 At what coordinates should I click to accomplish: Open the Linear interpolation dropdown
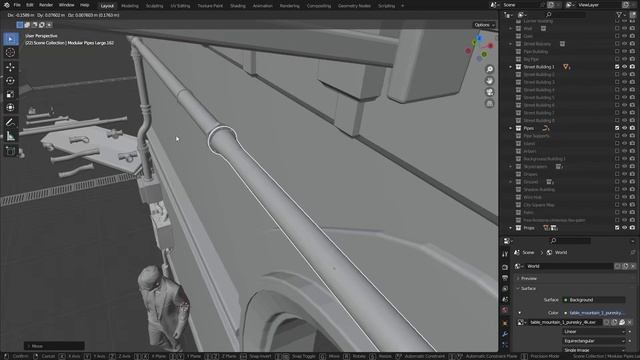tap(594, 332)
